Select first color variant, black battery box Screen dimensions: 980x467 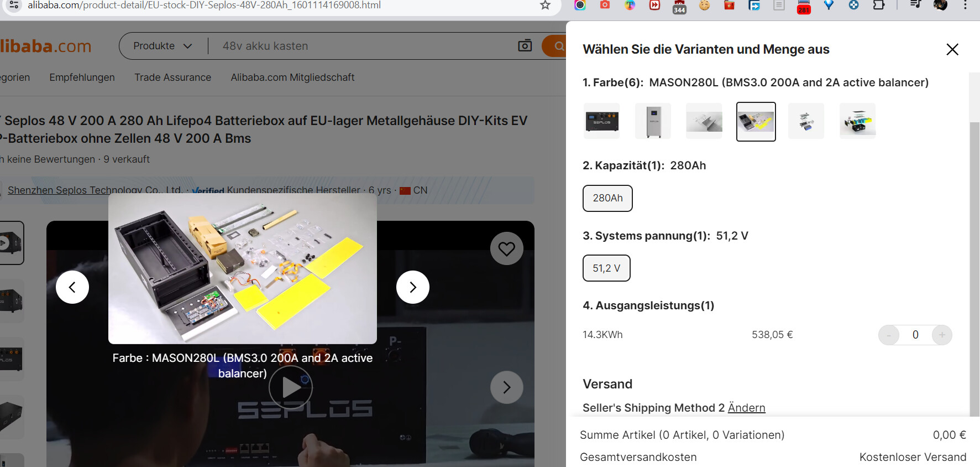click(x=602, y=121)
